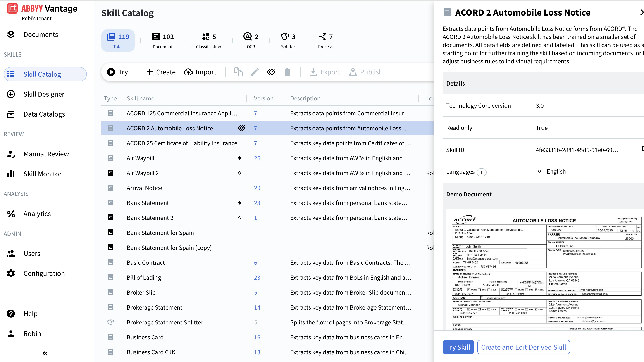The height and width of the screenshot is (362, 644).
Task: Select the Broker Slip skill row
Action: 267,292
